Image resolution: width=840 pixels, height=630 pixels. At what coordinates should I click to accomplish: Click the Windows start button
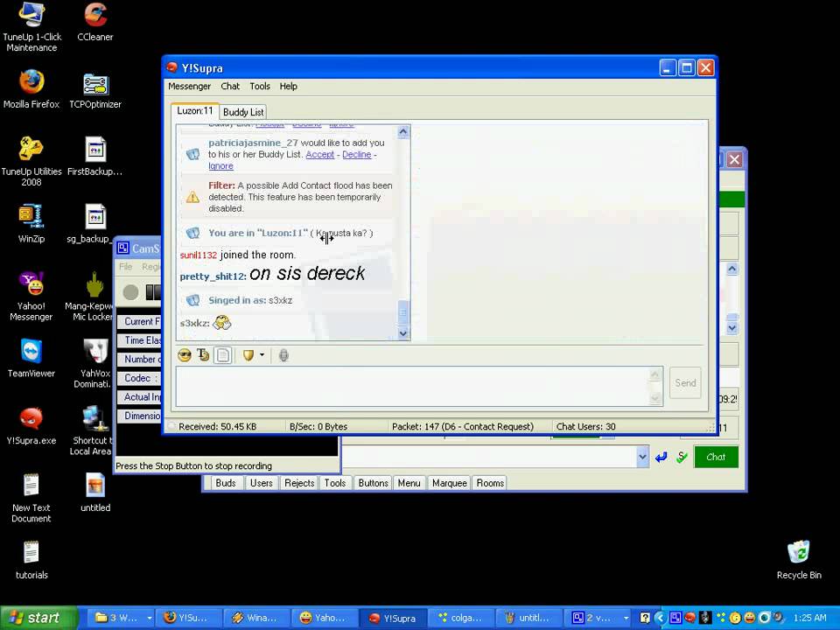click(x=38, y=618)
